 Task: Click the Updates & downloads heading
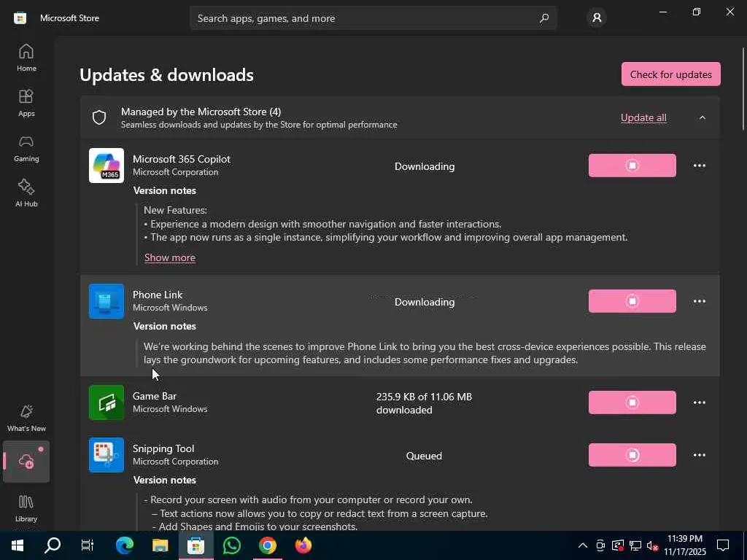coord(167,75)
